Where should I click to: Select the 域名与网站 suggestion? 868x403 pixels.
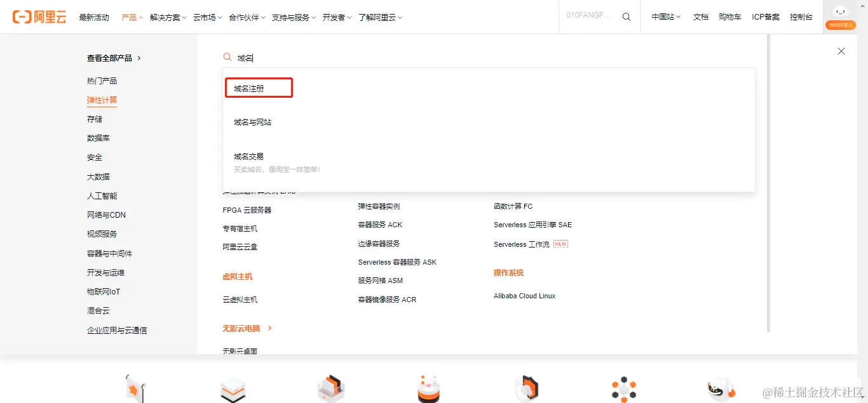(x=252, y=122)
